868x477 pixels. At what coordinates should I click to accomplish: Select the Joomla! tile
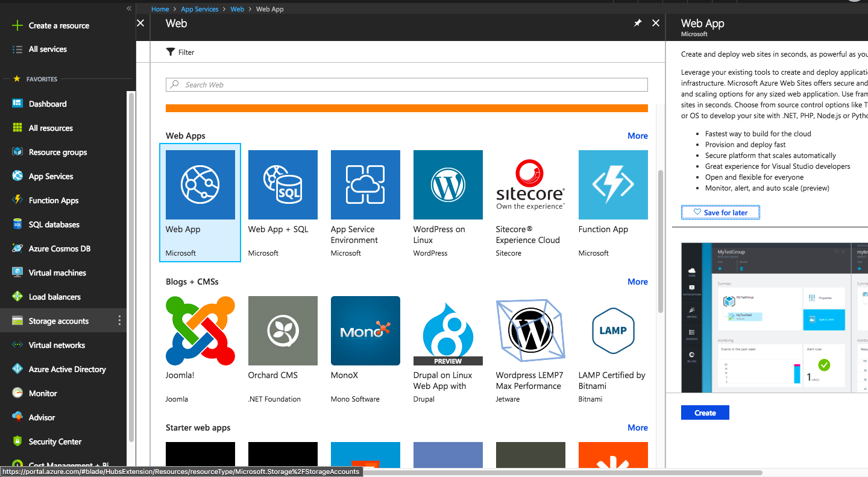200,349
